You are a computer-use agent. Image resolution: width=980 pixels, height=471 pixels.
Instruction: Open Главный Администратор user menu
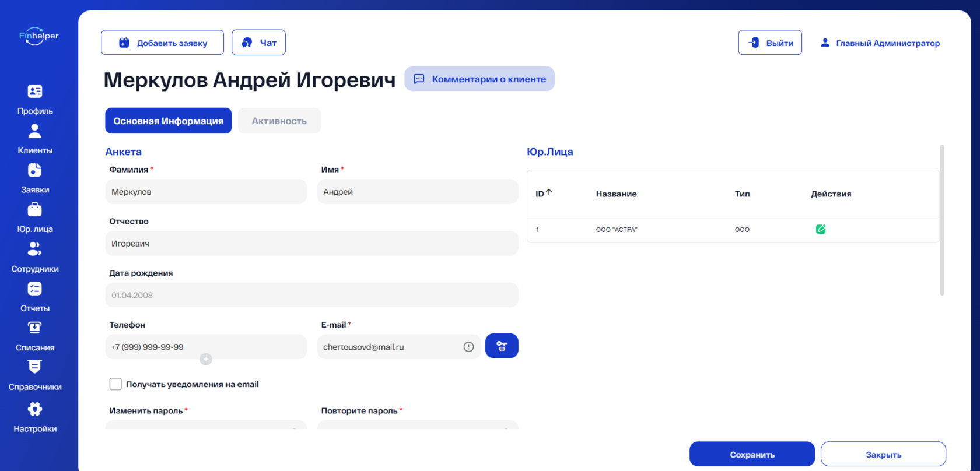pyautogui.click(x=880, y=43)
